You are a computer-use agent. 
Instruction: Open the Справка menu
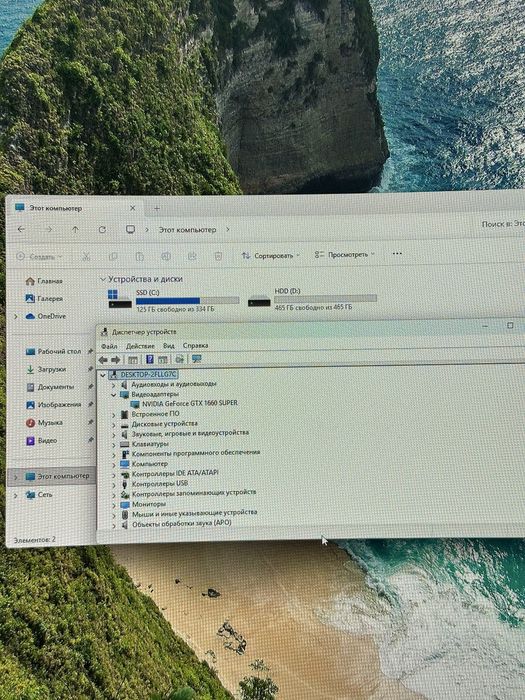click(x=196, y=346)
